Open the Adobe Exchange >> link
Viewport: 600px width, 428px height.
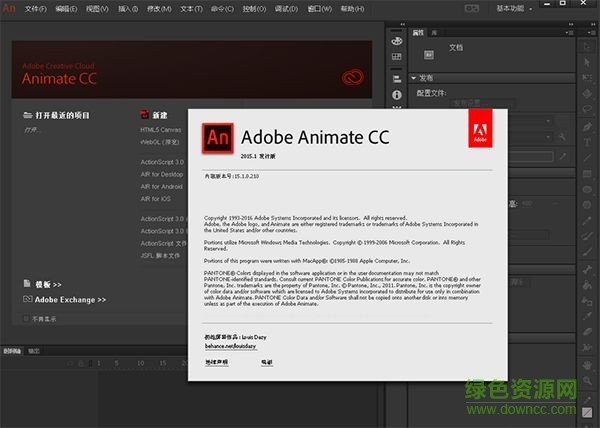pyautogui.click(x=70, y=299)
